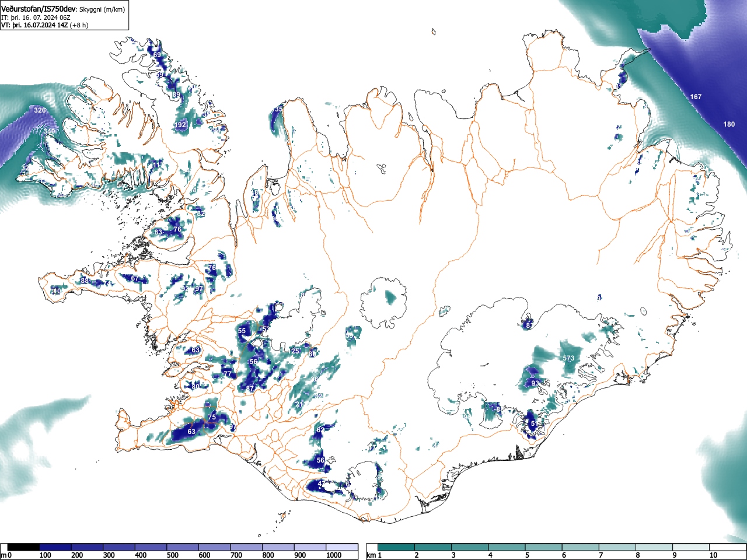Click the '93' visibility value
This screenshot has width=747, height=560.
535,383
